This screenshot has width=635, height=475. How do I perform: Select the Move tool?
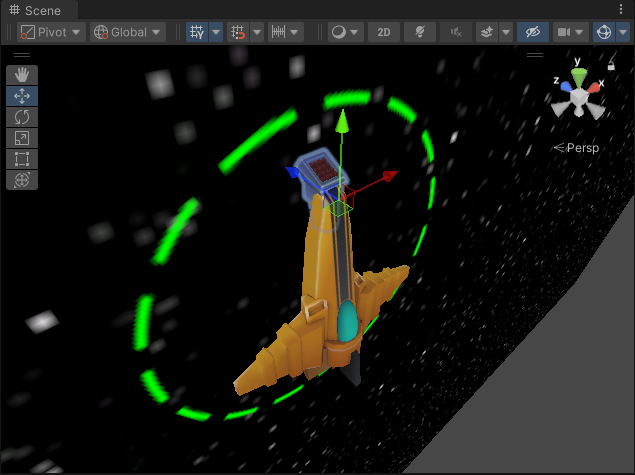click(x=22, y=96)
